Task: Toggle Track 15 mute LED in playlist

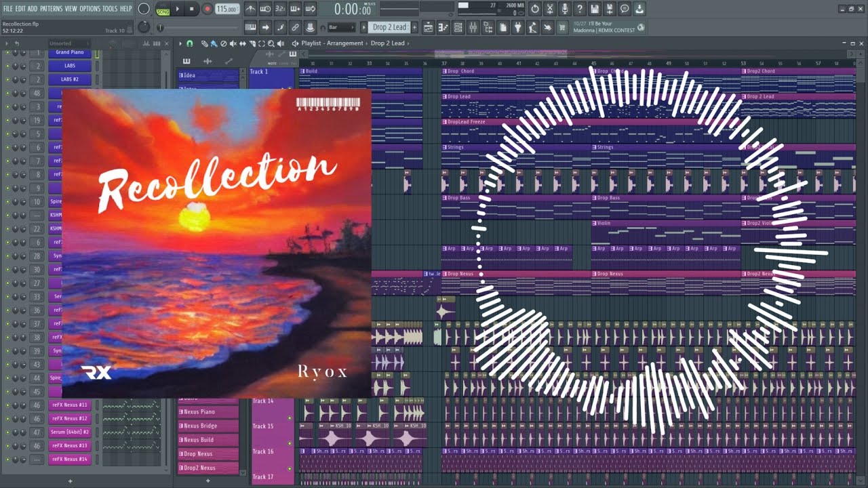Action: (x=290, y=443)
